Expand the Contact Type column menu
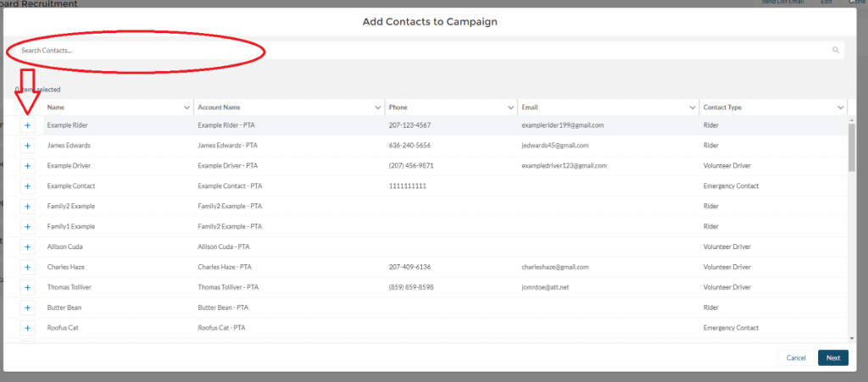The image size is (868, 382). click(x=840, y=108)
